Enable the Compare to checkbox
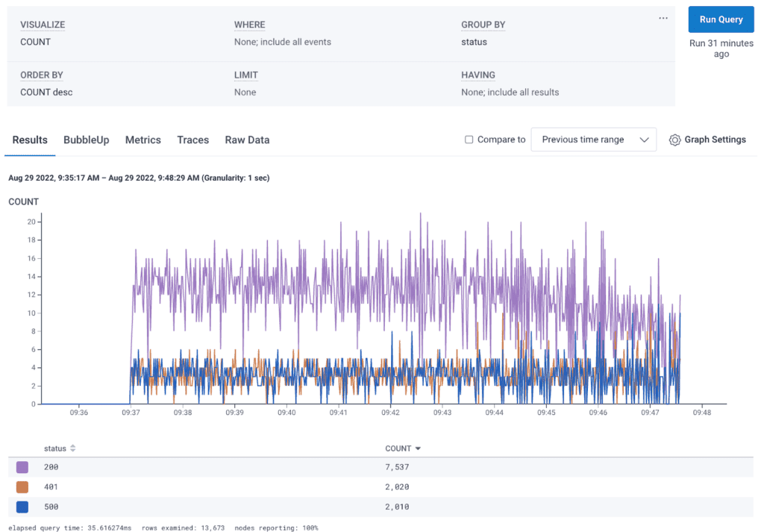 click(469, 140)
